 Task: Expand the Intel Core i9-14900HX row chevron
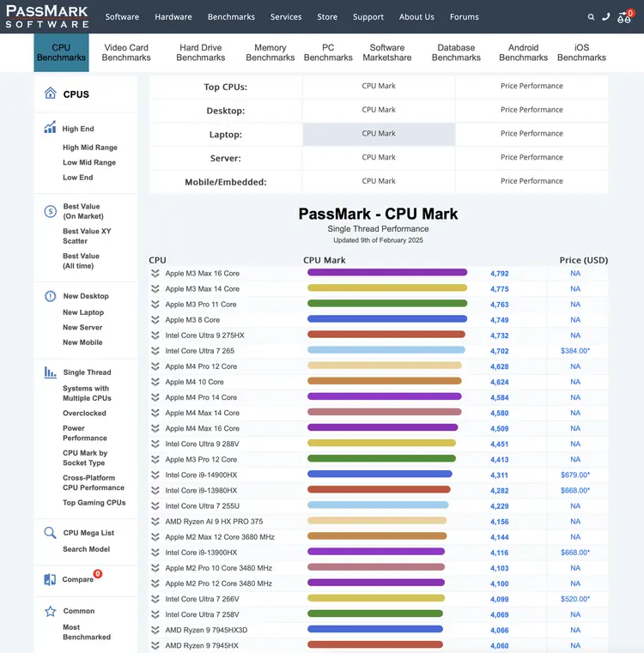tap(155, 475)
